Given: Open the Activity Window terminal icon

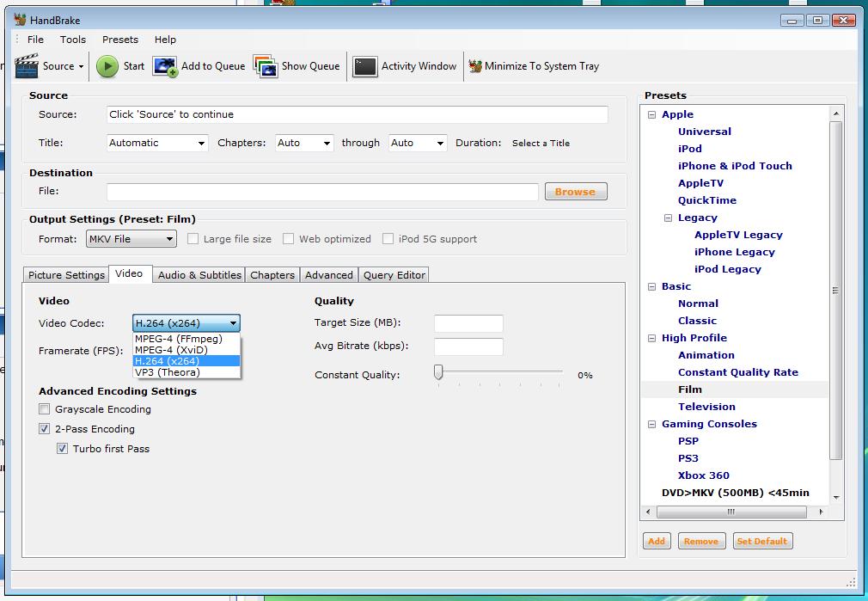Looking at the screenshot, I should coord(364,66).
